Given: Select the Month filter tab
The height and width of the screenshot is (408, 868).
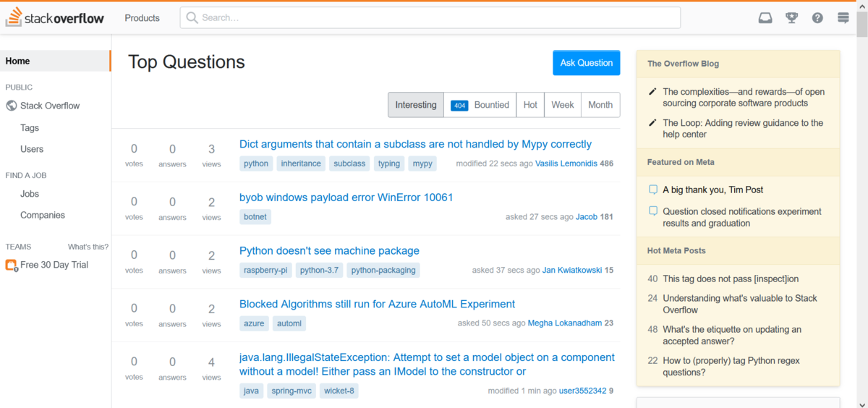Looking at the screenshot, I should click(600, 105).
